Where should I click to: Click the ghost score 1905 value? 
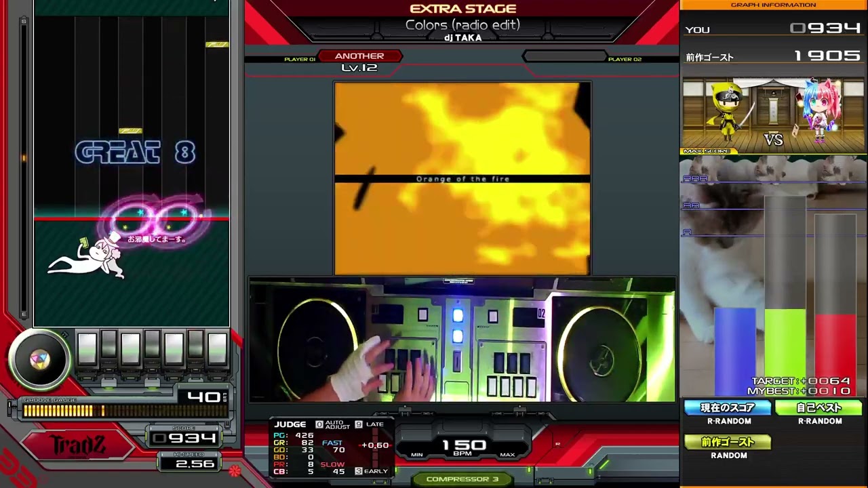coord(827,56)
